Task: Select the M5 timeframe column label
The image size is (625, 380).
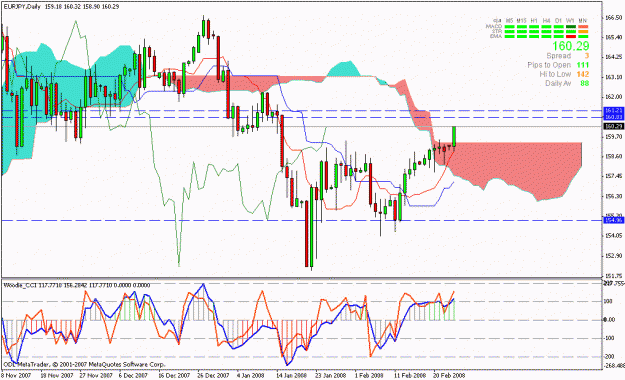Action: coord(509,20)
